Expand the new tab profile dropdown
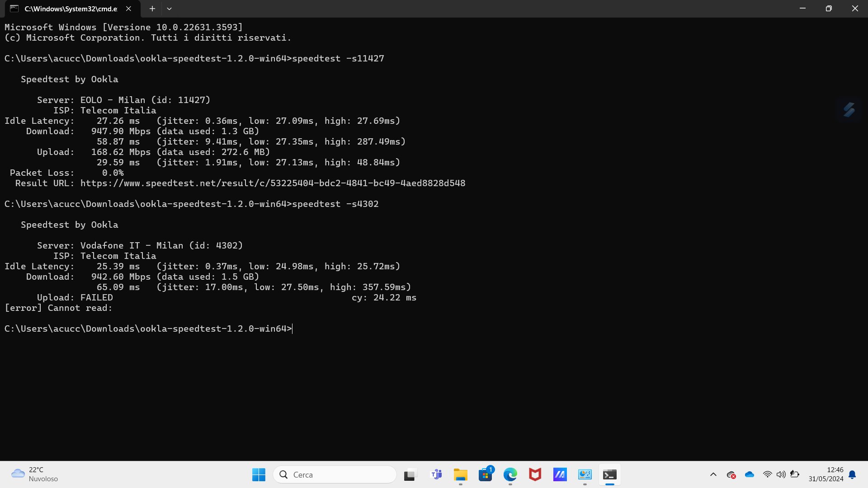 (x=169, y=9)
